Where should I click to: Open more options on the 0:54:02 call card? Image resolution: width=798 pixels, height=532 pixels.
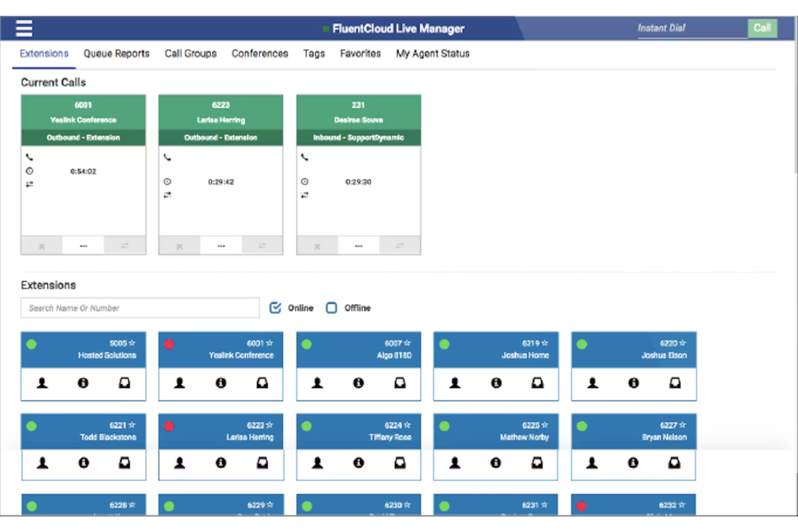pos(83,245)
